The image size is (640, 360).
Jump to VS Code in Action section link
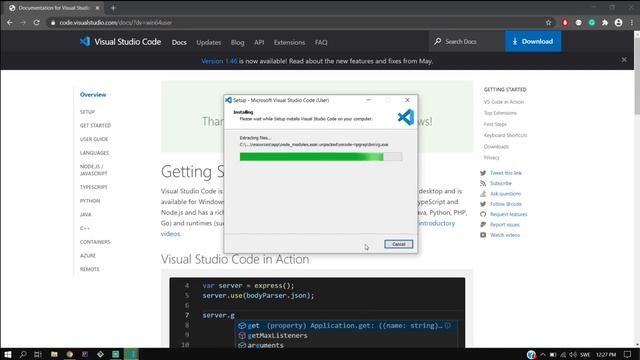pyautogui.click(x=504, y=102)
